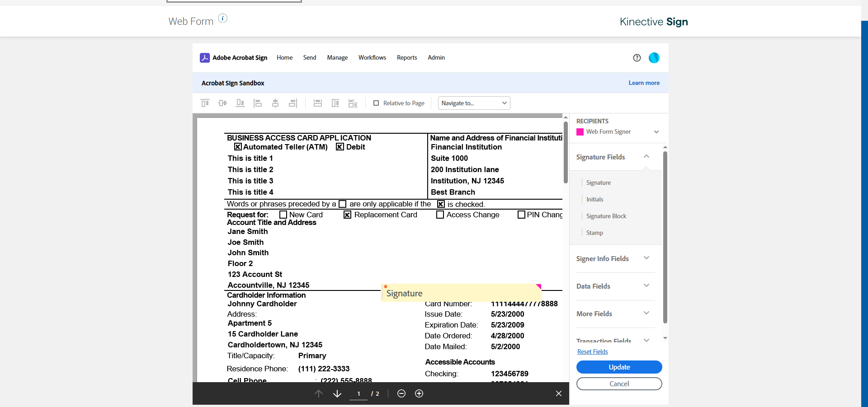
Task: Enable the Relative to Page checkbox
Action: 376,103
